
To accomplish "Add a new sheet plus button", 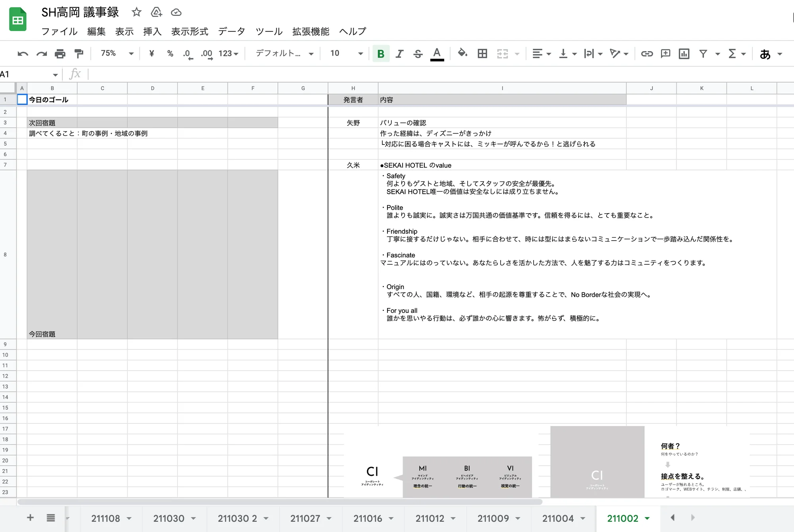I will pos(30,518).
